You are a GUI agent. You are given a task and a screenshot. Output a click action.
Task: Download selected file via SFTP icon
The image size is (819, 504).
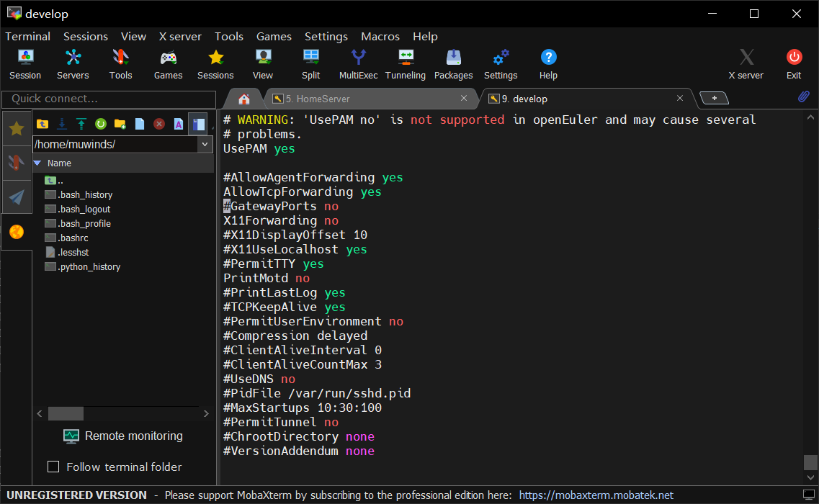[x=62, y=124]
